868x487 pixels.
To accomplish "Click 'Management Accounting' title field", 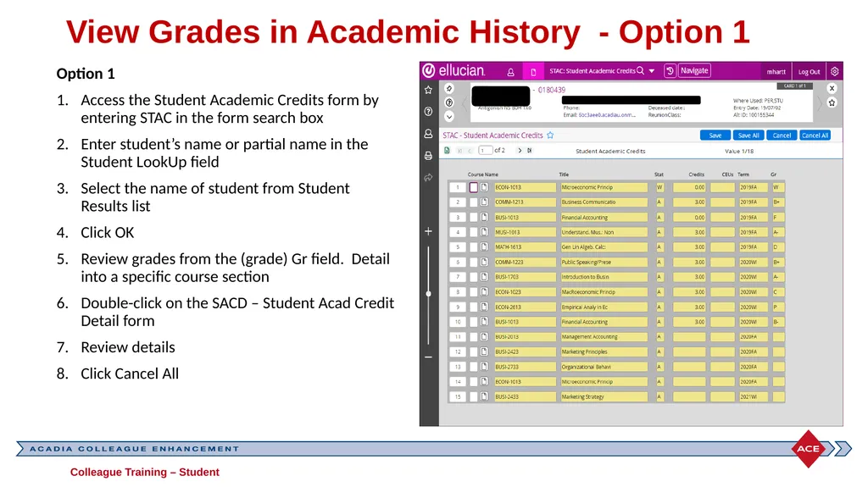I will [604, 337].
